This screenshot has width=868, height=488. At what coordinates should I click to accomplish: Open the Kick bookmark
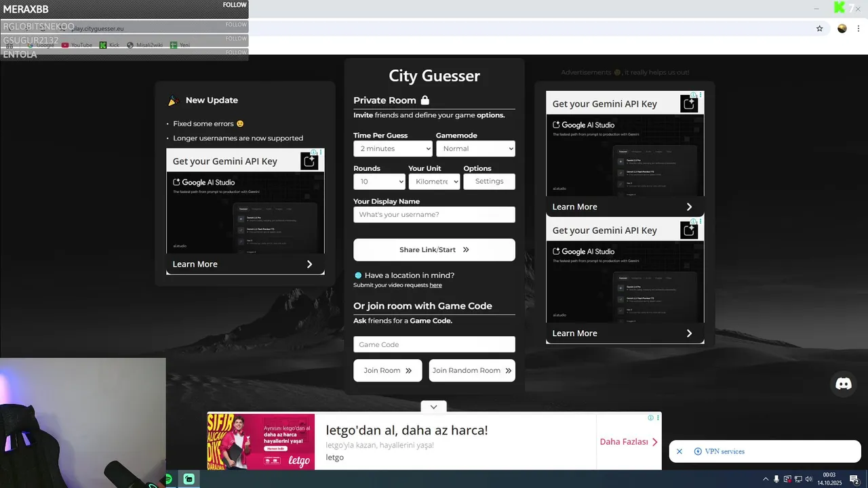[x=109, y=45]
